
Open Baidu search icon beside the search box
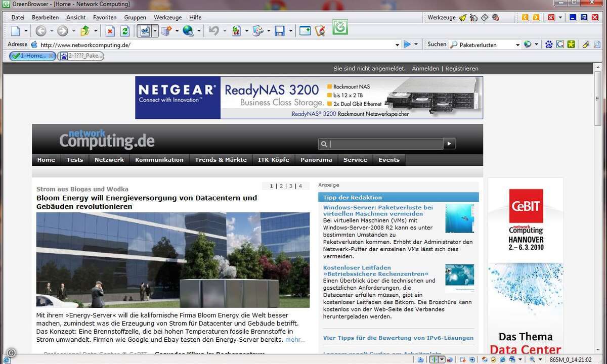point(549,44)
